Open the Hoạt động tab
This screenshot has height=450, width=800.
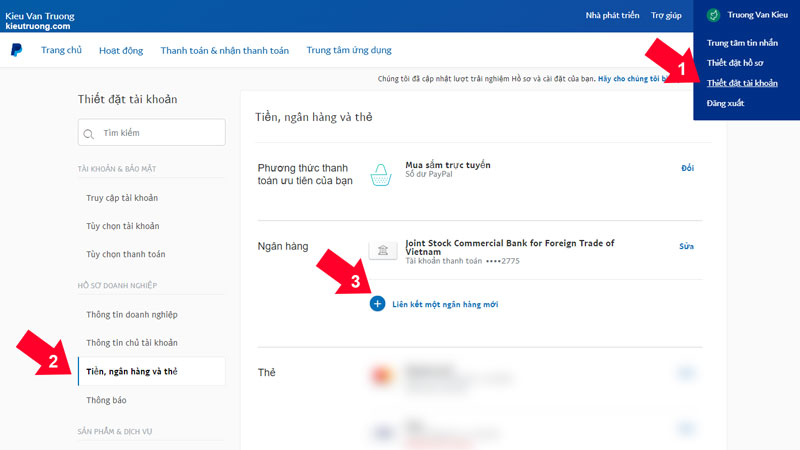[x=121, y=51]
